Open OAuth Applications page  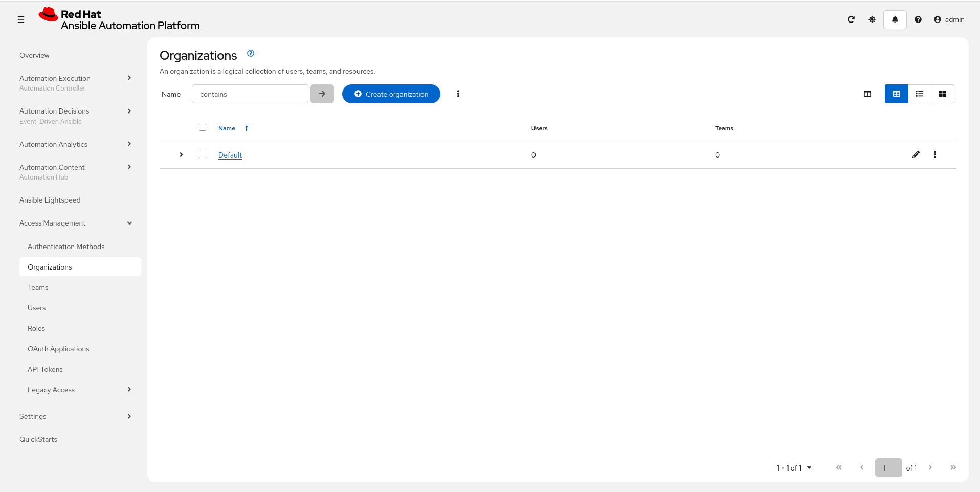pyautogui.click(x=58, y=349)
